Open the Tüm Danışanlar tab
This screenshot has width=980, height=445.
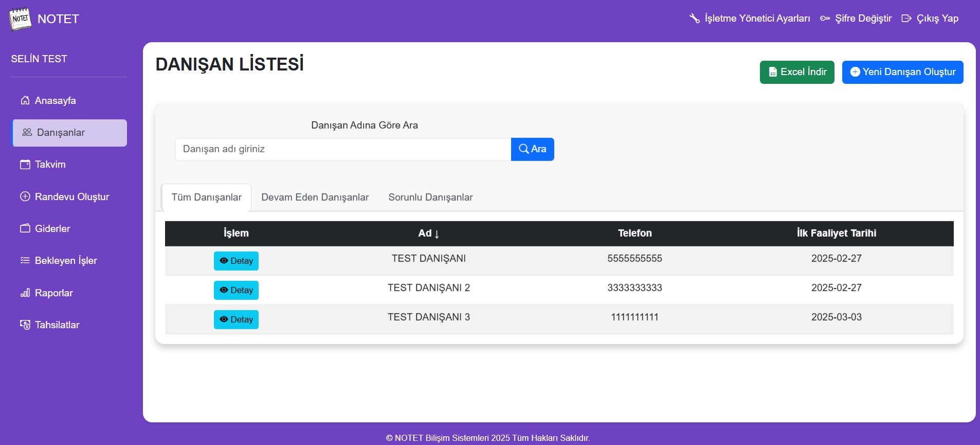pos(206,198)
